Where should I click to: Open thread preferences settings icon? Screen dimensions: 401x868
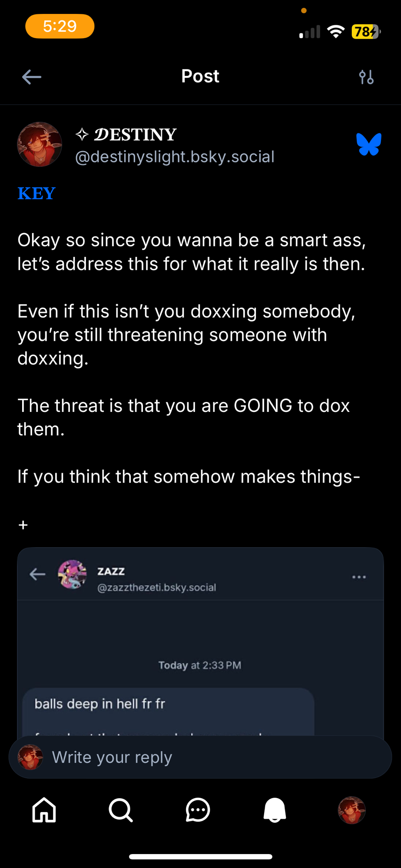tap(366, 77)
